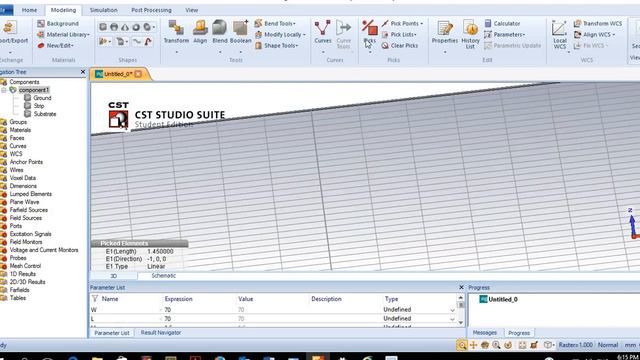This screenshot has width=640, height=360.
Task: Close the Navigation Tree panel
Action: (83, 72)
